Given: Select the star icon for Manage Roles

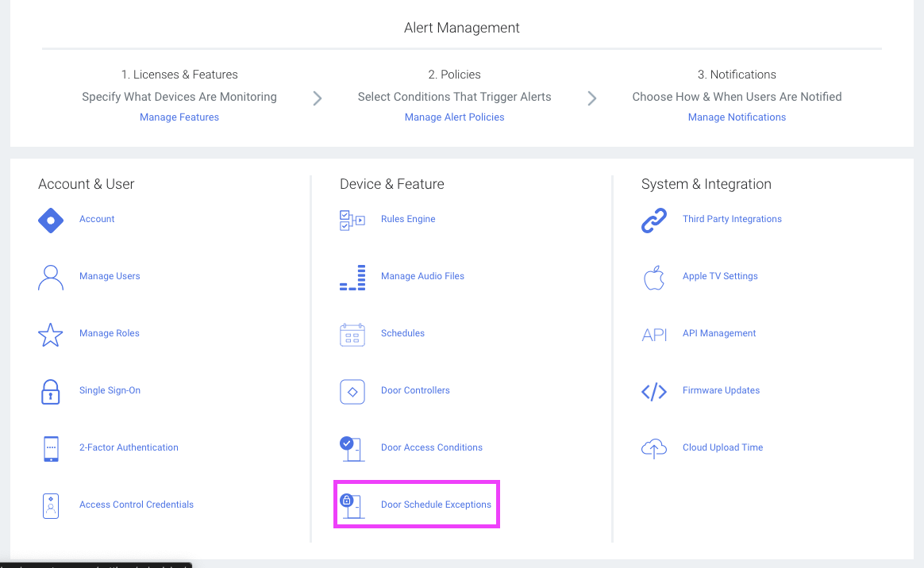Looking at the screenshot, I should click(x=50, y=334).
